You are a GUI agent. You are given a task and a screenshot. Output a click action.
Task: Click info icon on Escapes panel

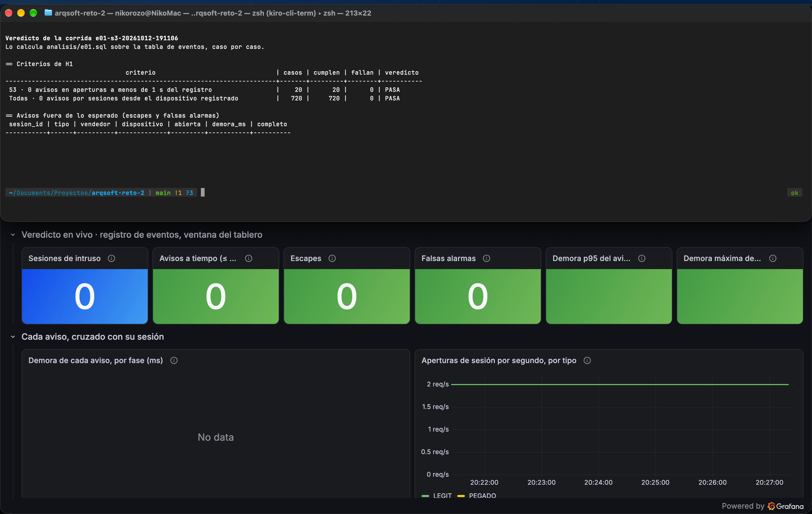click(332, 258)
